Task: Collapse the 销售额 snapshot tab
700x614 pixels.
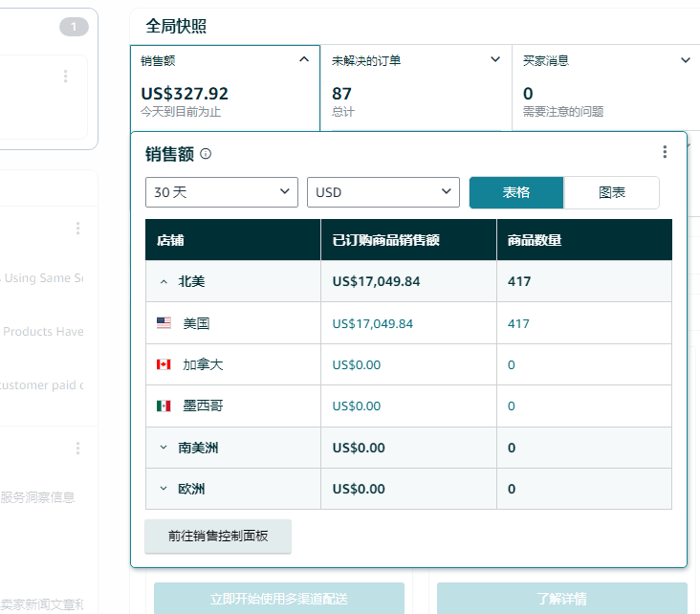Action: 304,59
